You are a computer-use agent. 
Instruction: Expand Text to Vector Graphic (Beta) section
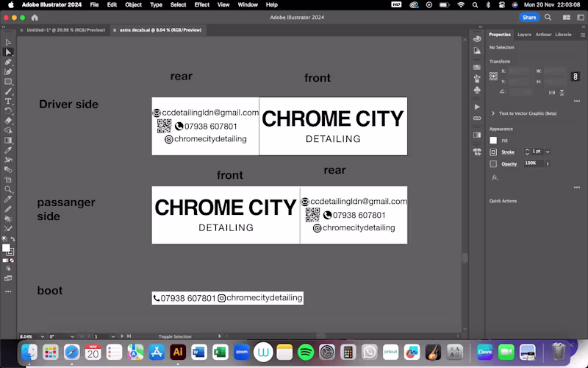(x=493, y=113)
